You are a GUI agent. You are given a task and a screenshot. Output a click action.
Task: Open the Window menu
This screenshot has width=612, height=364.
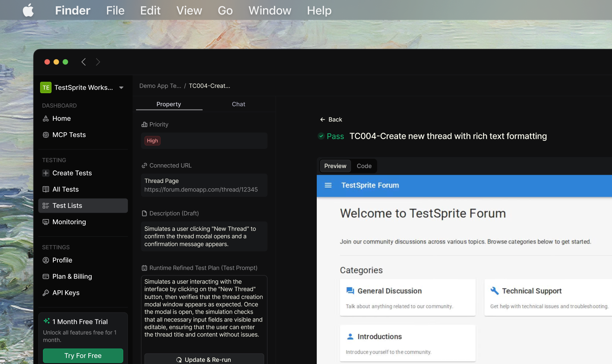tap(270, 10)
